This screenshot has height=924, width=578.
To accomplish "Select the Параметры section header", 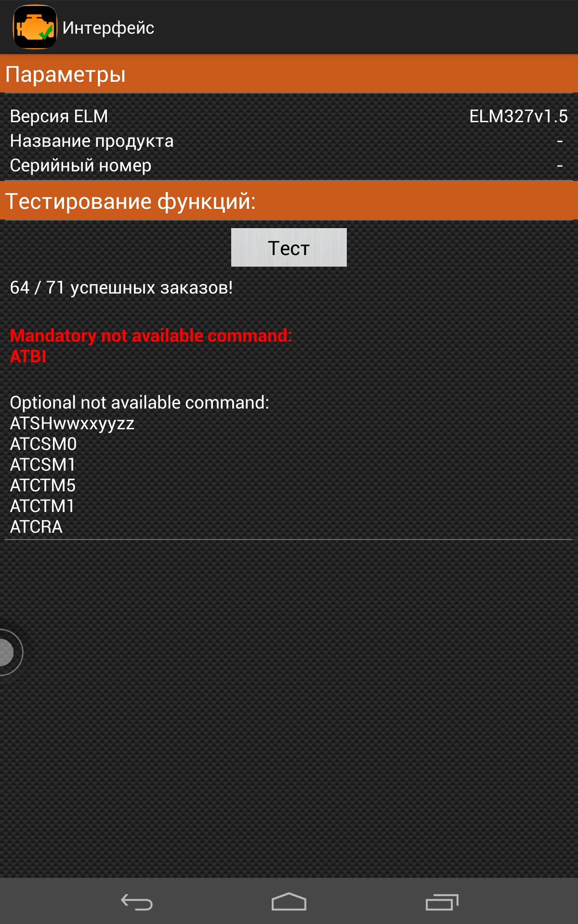I will tap(289, 74).
